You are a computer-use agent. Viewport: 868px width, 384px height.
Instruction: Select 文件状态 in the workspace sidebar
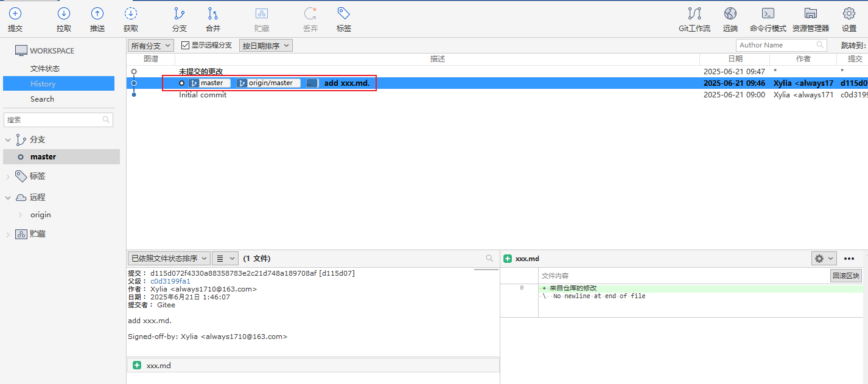45,69
